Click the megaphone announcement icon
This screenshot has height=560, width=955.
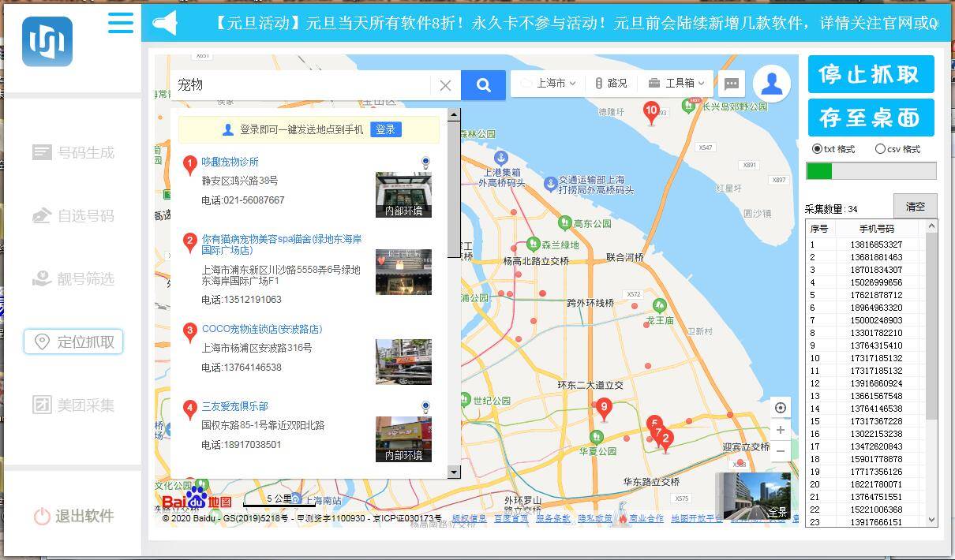pos(165,24)
